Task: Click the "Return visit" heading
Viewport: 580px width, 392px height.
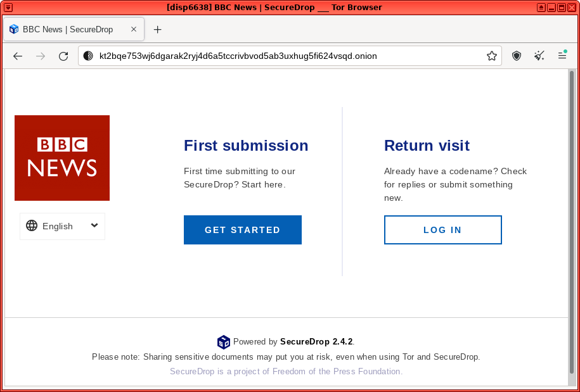Action: pyautogui.click(x=427, y=146)
